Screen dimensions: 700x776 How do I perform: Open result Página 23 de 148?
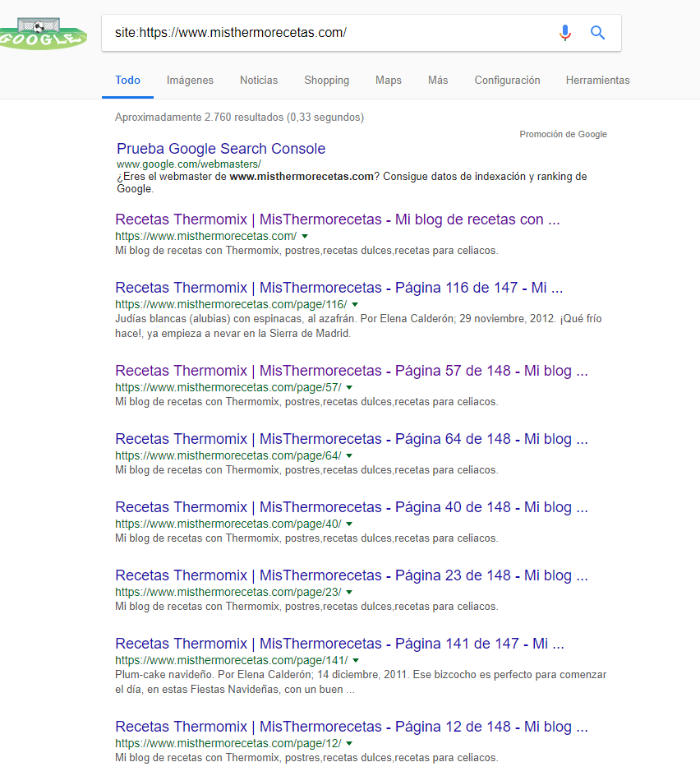click(352, 575)
